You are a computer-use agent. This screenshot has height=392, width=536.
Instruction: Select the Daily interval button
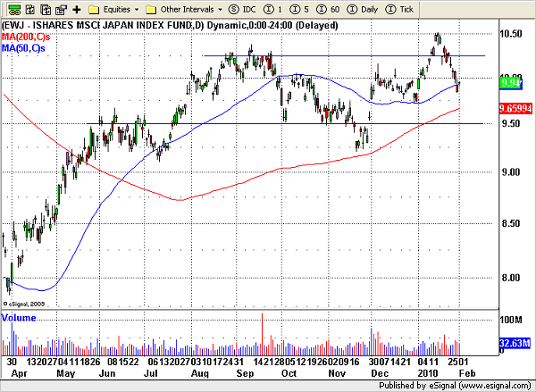(363, 10)
